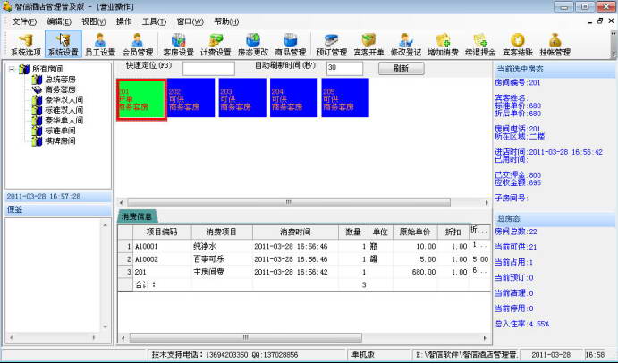
Task: Click consumption table scrollbar right arrow
Action: tap(485, 338)
